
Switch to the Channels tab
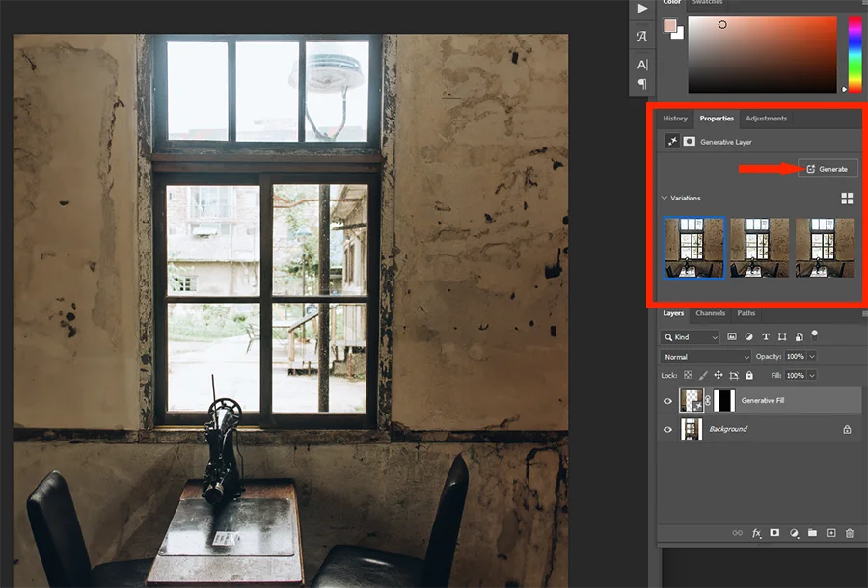point(710,313)
